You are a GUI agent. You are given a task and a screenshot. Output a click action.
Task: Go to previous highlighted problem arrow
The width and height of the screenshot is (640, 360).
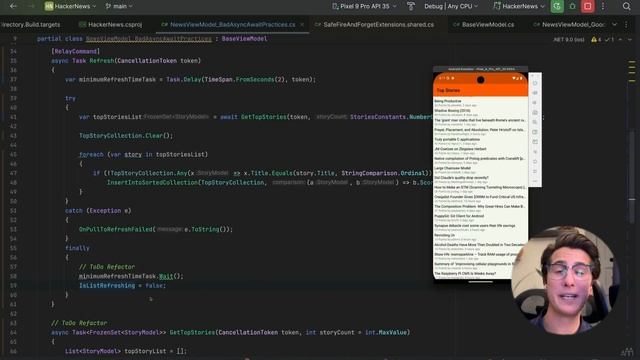(x=620, y=40)
